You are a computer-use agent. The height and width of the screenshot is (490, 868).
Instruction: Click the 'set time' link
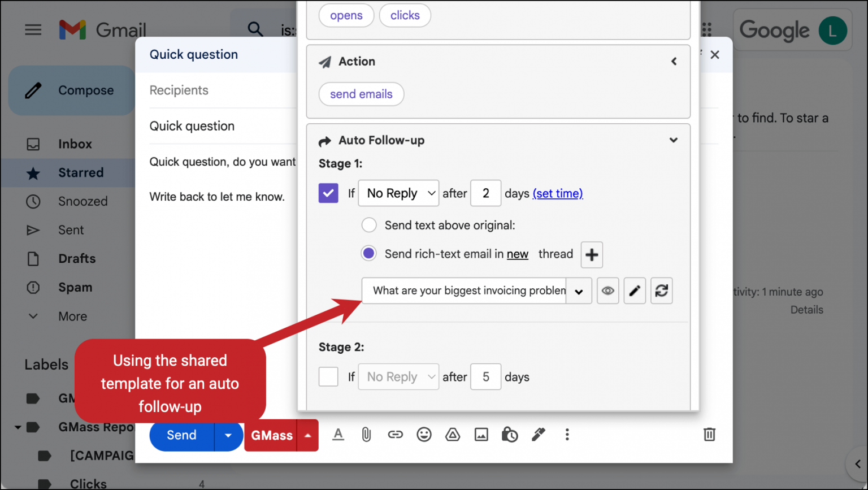click(x=557, y=193)
